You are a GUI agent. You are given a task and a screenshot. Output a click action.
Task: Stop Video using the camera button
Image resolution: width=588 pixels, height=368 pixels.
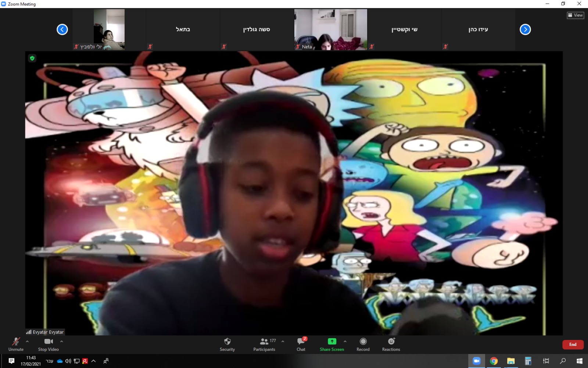[x=48, y=344]
